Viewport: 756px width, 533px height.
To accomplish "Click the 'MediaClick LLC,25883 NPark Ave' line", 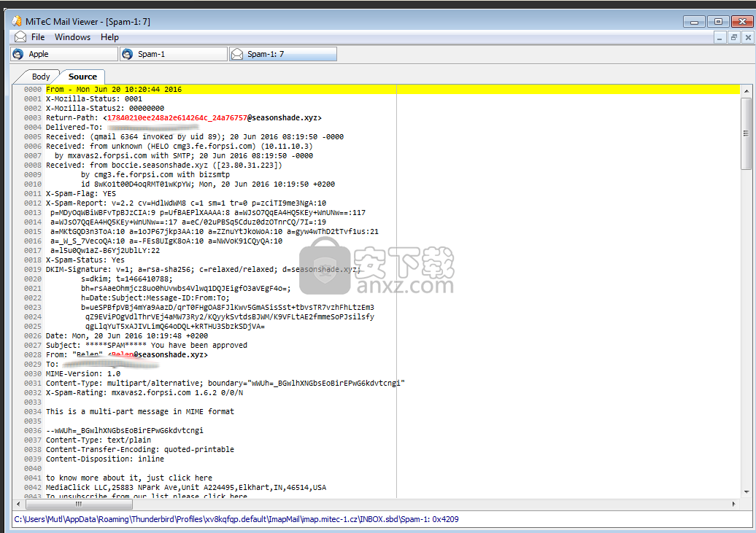I will pos(186,487).
